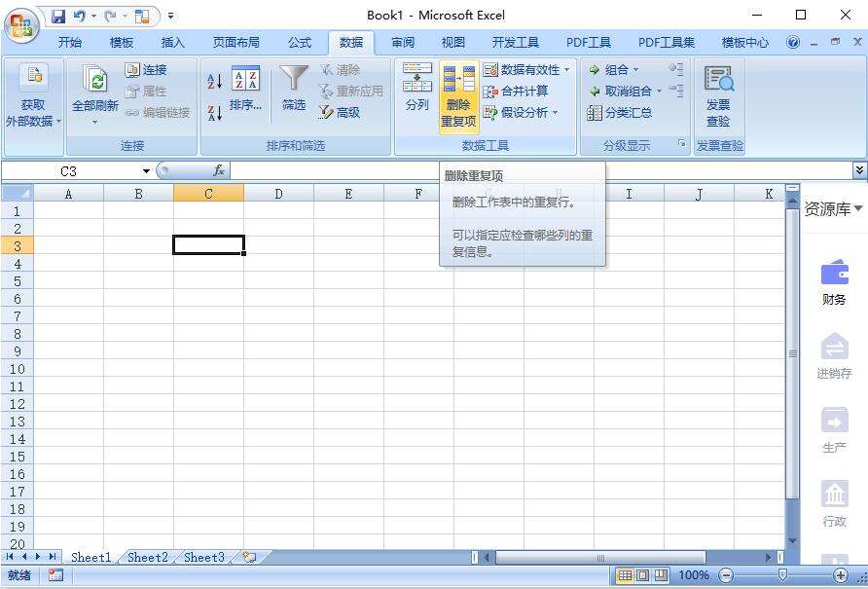Switch to 公式 Formulas tab
This screenshot has width=868, height=589.
(300, 43)
